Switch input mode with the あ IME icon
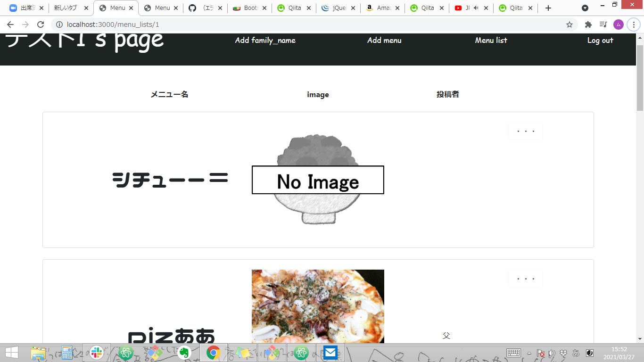 point(576,353)
